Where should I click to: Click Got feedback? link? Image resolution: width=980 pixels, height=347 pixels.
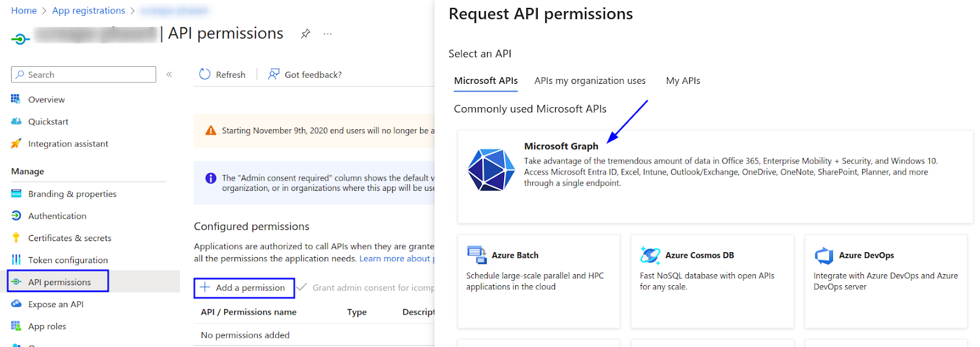point(313,75)
